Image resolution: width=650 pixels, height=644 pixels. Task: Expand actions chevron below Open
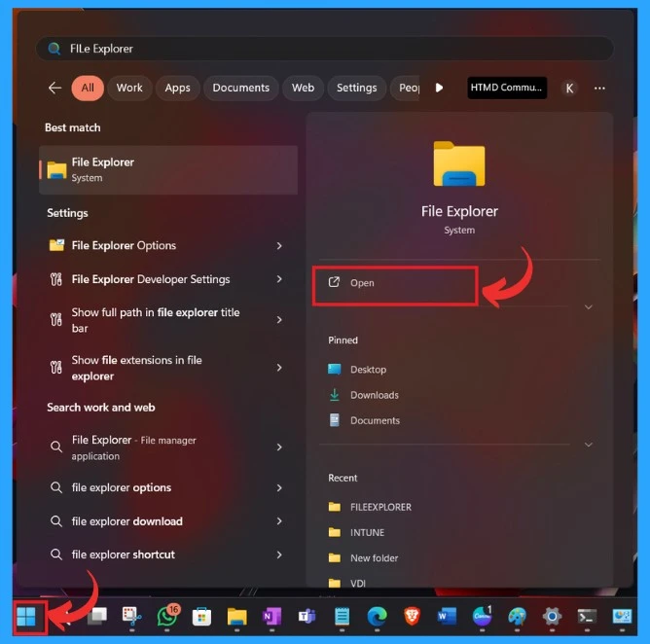click(x=589, y=307)
